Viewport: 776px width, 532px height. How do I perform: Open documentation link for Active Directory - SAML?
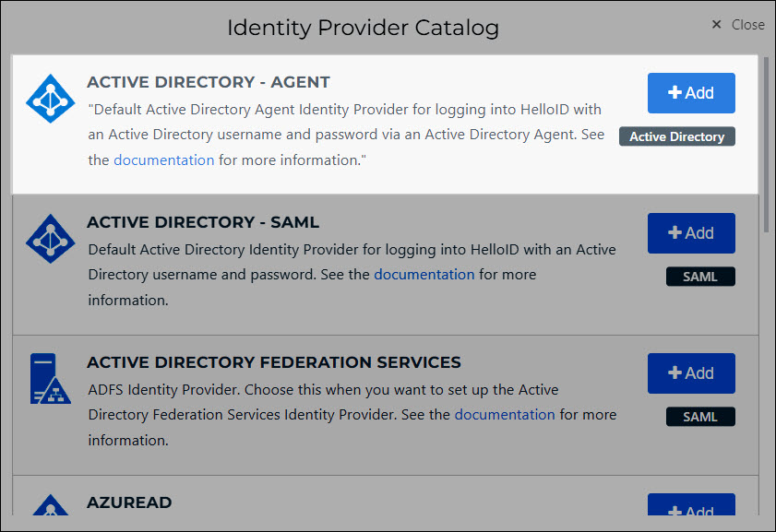coord(424,275)
